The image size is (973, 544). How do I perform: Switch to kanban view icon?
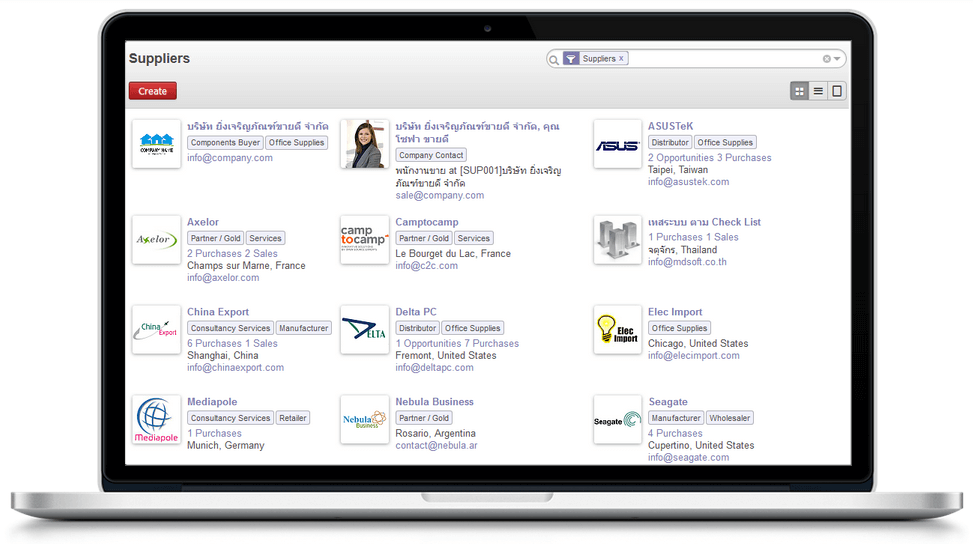799,91
